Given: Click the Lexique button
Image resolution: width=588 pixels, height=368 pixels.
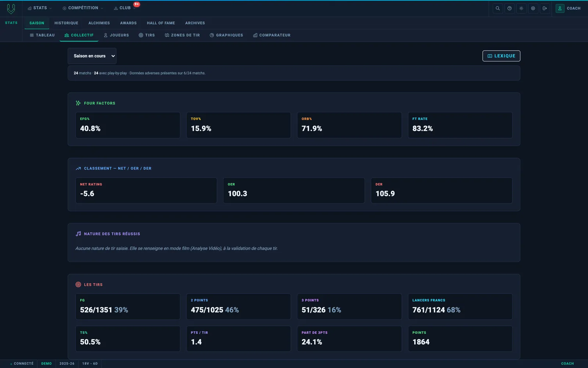Looking at the screenshot, I should [501, 56].
